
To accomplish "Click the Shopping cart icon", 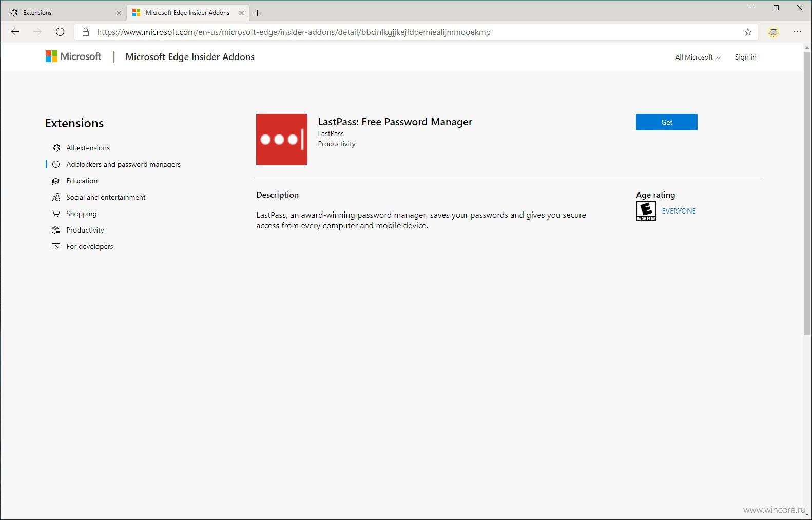I will (56, 214).
